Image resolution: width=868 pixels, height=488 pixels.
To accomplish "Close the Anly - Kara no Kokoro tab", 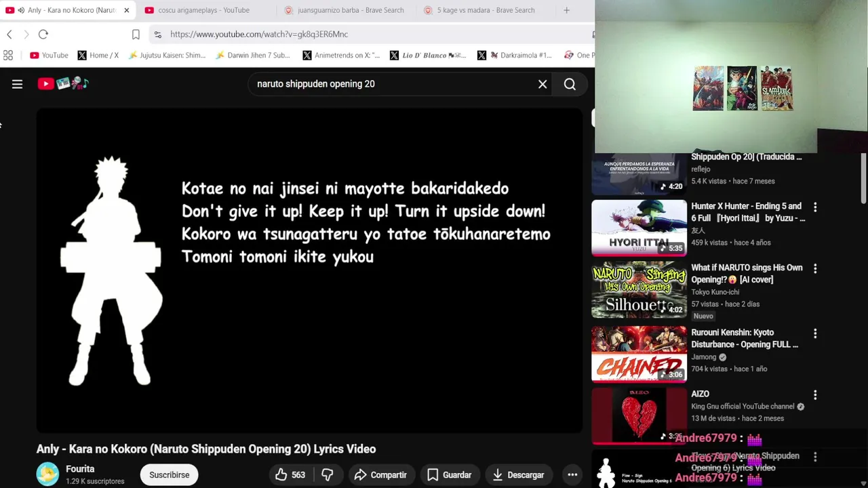I will tap(126, 10).
